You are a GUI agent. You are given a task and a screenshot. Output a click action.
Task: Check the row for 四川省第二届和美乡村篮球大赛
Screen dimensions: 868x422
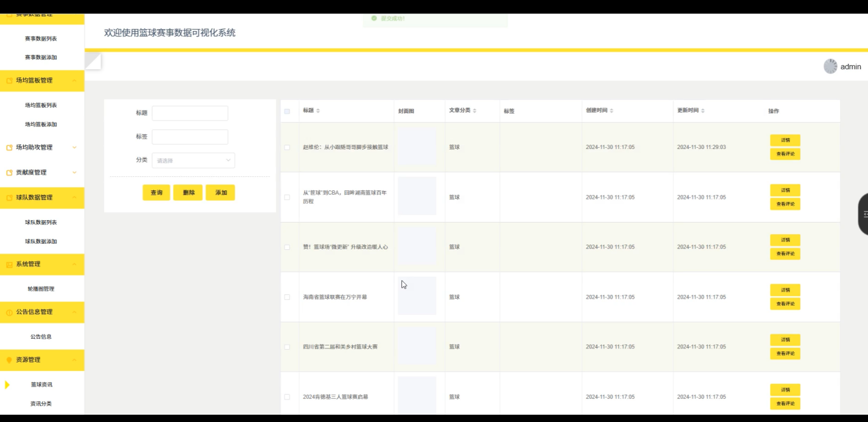tap(287, 347)
